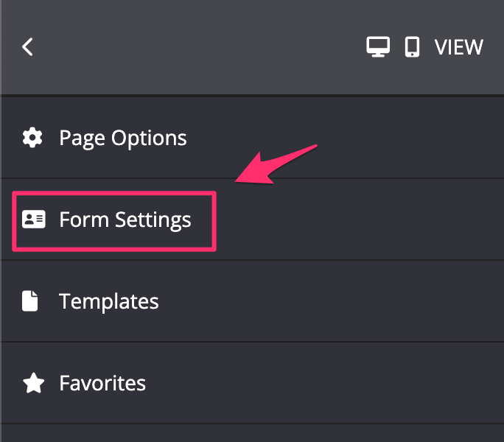Open Favorites via its text label
Image resolution: width=504 pixels, height=442 pixels.
[102, 383]
